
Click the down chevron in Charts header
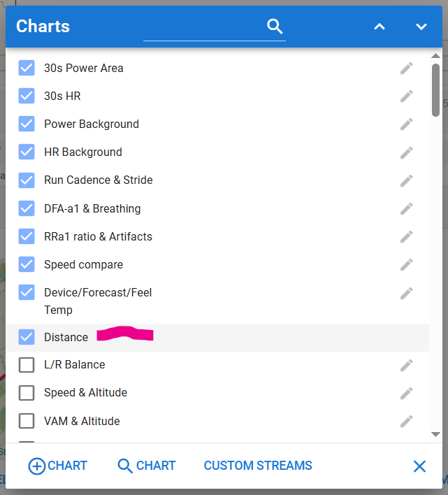421,27
